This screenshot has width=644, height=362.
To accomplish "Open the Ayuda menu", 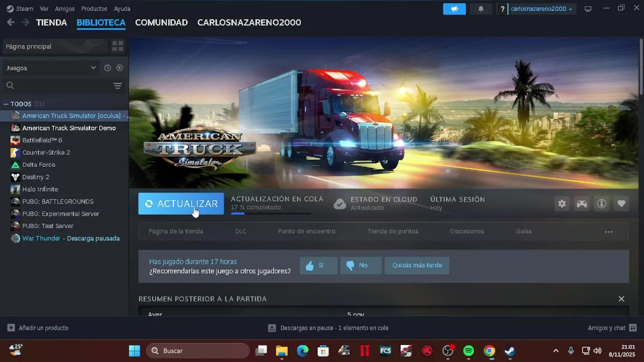I will (122, 9).
